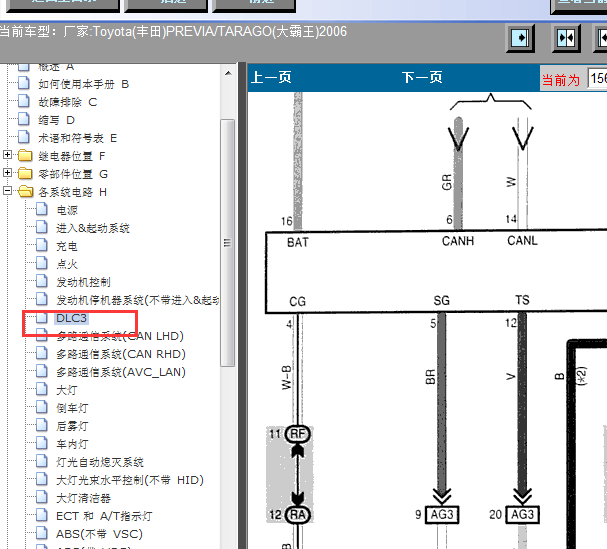Click the document icon beside 进入&起动系统
Screen dimensions: 607x549
coord(42,227)
